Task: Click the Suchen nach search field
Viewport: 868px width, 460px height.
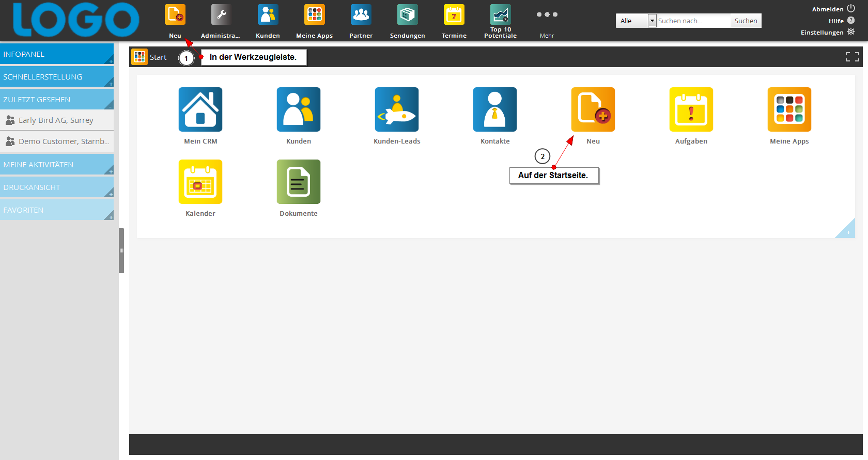Action: 693,21
